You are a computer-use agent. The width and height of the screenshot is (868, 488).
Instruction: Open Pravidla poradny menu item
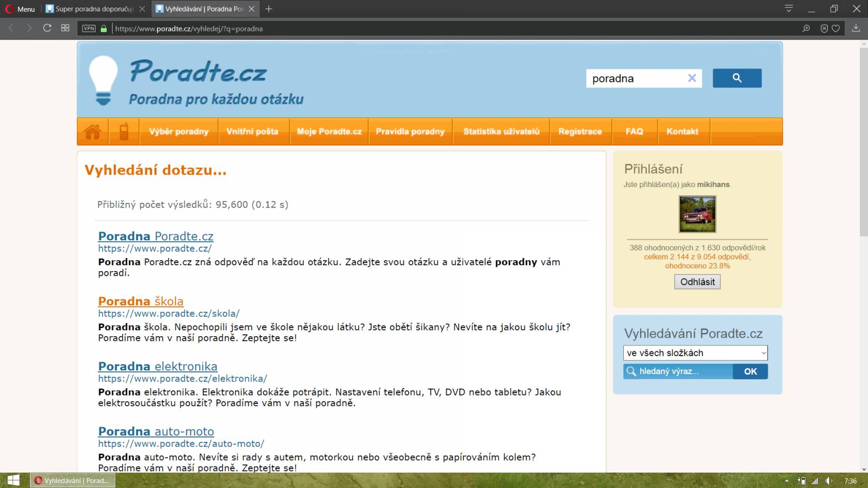pos(410,131)
